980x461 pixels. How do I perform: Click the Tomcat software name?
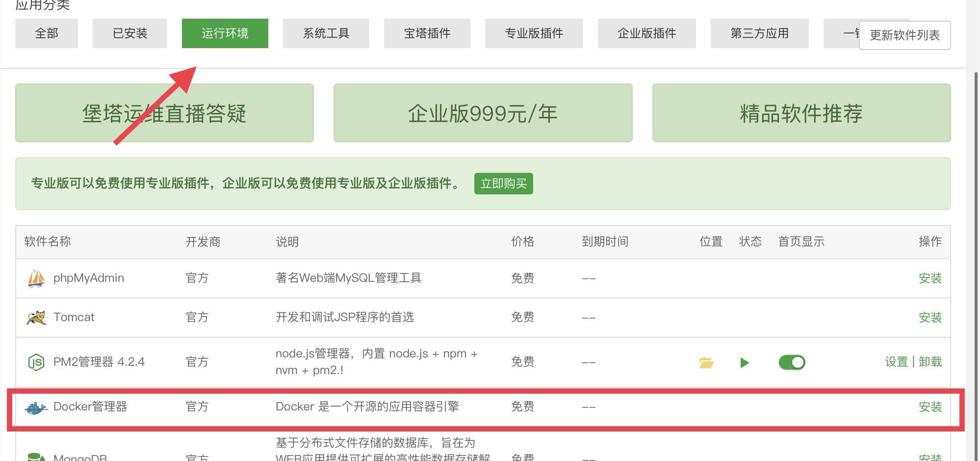(74, 317)
